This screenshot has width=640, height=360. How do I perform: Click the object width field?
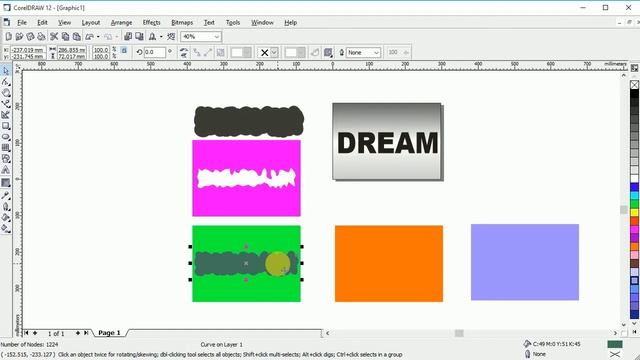pyautogui.click(x=71, y=50)
